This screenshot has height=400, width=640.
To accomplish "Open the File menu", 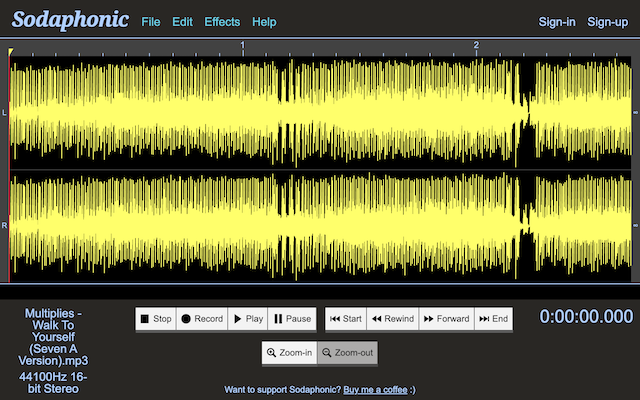I will (x=151, y=22).
